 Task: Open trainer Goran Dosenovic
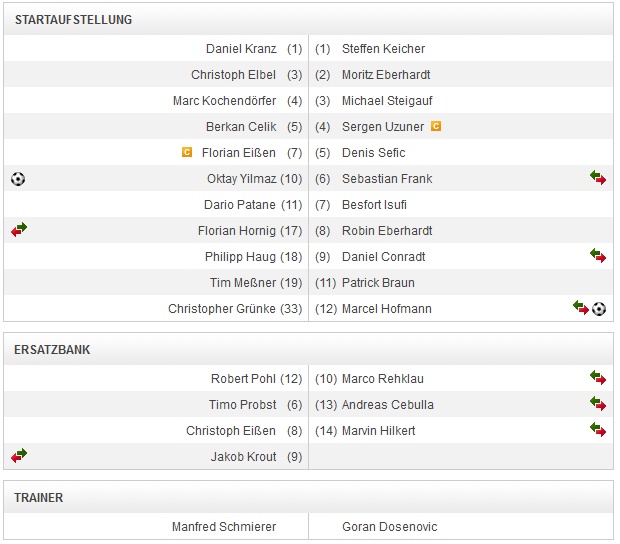pos(389,527)
